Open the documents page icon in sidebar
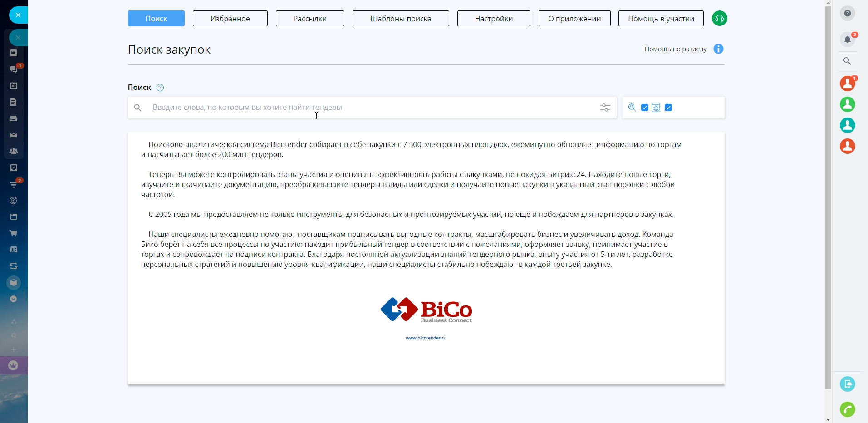Screen dimensions: 868x423 tap(14, 102)
